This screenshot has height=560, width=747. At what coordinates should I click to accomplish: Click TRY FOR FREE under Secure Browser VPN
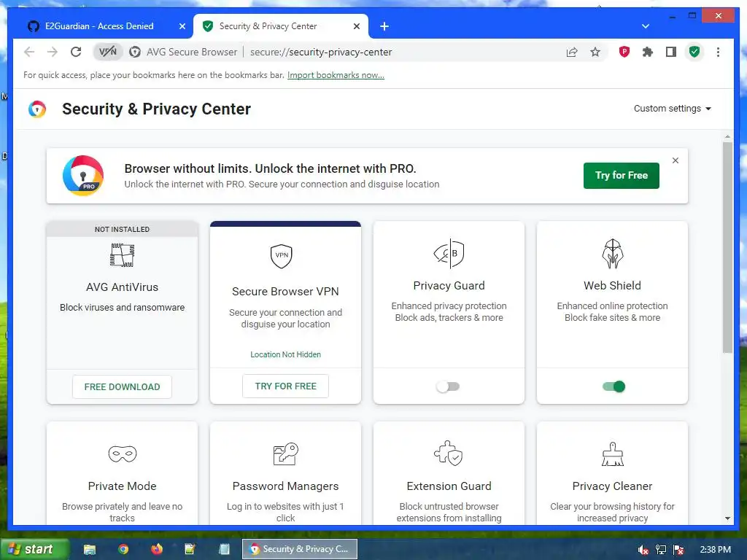click(285, 386)
